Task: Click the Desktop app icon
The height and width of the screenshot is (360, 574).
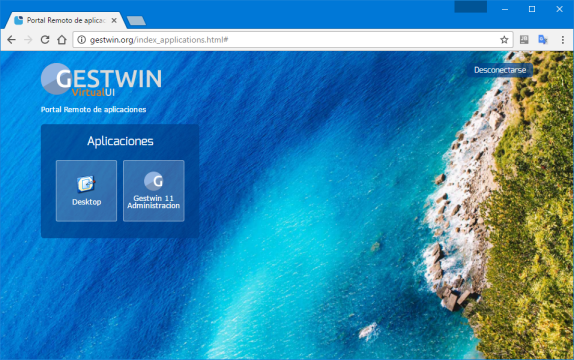Action: [x=86, y=184]
